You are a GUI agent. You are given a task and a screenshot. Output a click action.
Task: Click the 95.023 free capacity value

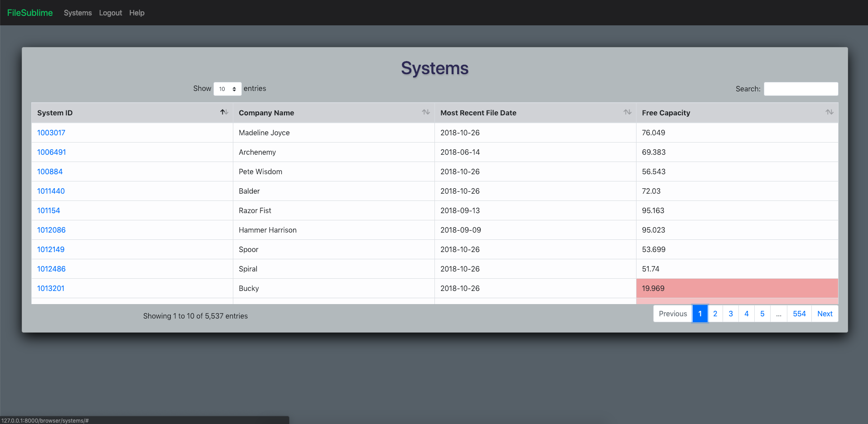(653, 230)
